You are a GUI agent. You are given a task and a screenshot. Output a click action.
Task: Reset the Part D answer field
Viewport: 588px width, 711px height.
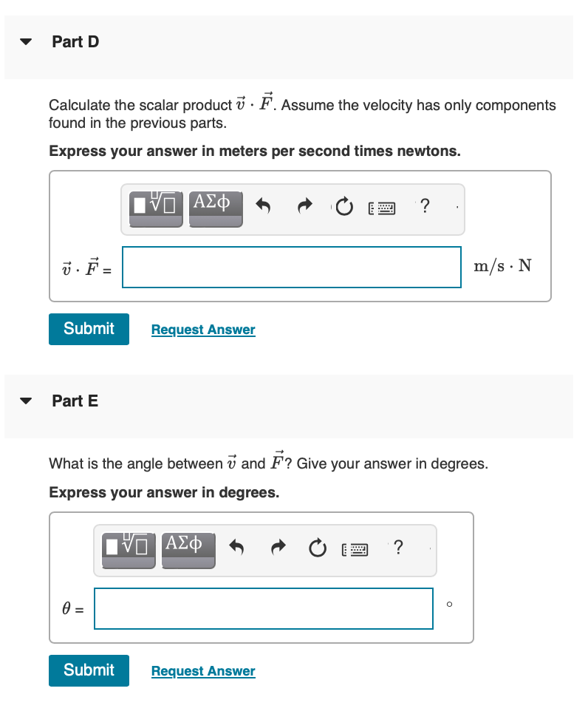pyautogui.click(x=343, y=208)
